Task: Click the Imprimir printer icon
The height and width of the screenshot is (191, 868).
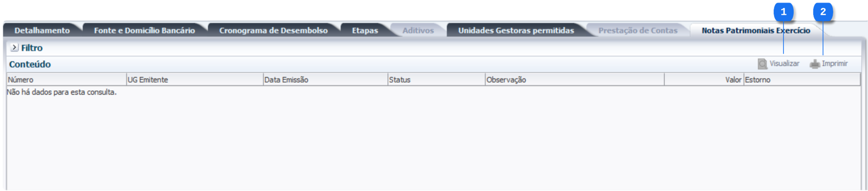Action: click(815, 64)
